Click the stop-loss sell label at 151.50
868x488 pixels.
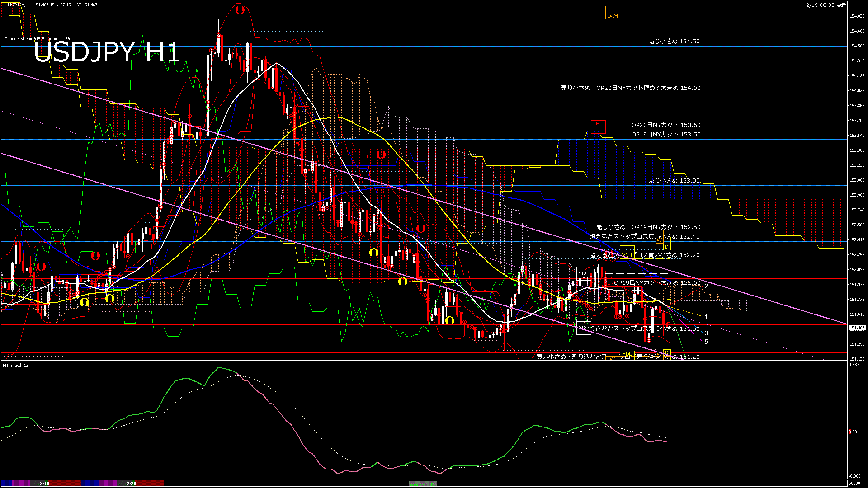coord(646,329)
